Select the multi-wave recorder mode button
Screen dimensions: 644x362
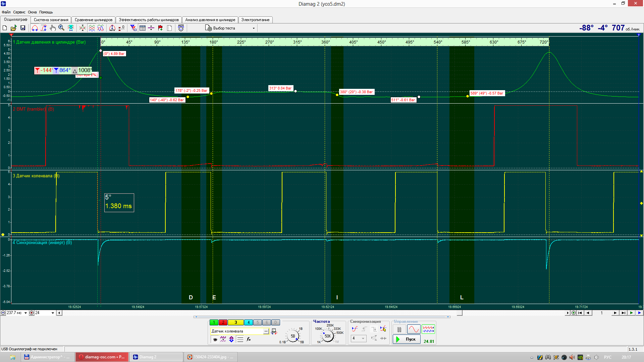click(x=428, y=329)
